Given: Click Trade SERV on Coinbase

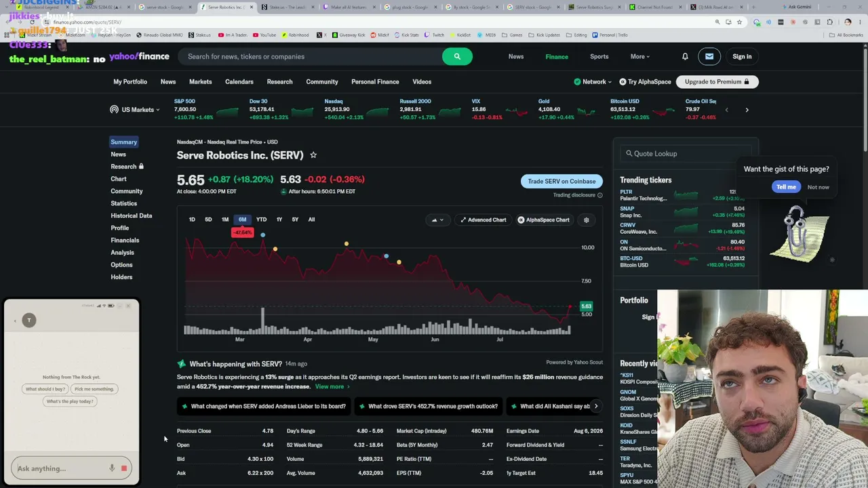Looking at the screenshot, I should click(x=561, y=181).
